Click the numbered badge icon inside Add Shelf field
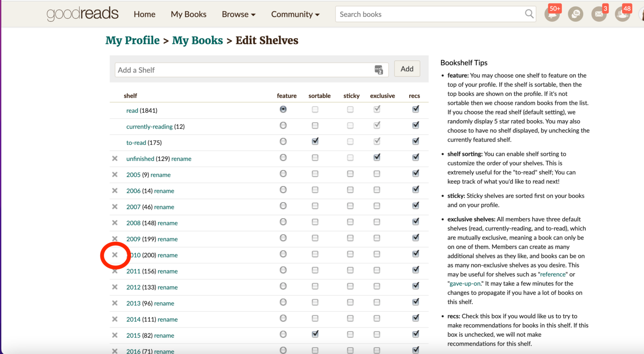644x354 pixels. tap(379, 69)
